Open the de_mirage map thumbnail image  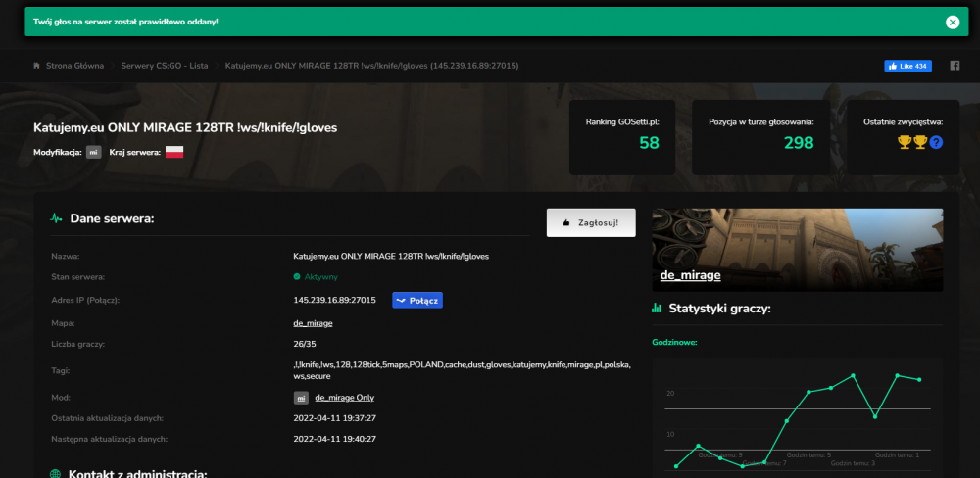coord(798,250)
